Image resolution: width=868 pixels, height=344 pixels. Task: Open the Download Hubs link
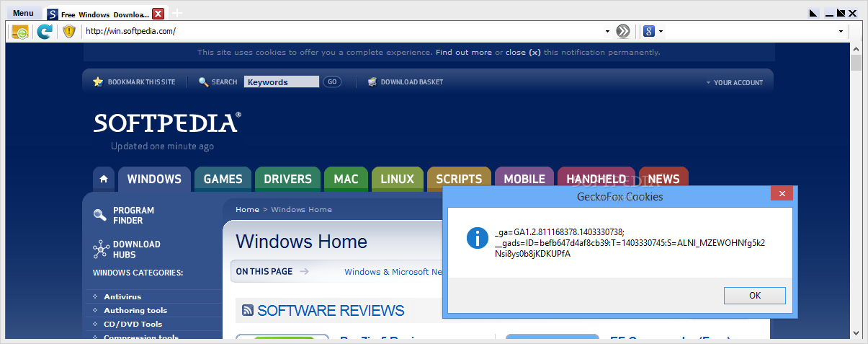136,249
